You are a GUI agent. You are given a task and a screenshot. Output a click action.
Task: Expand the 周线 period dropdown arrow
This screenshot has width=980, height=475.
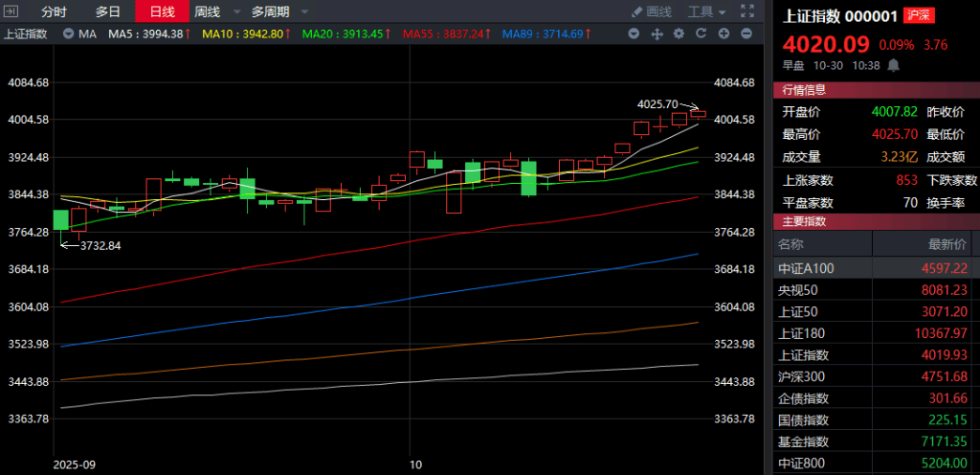click(x=236, y=12)
